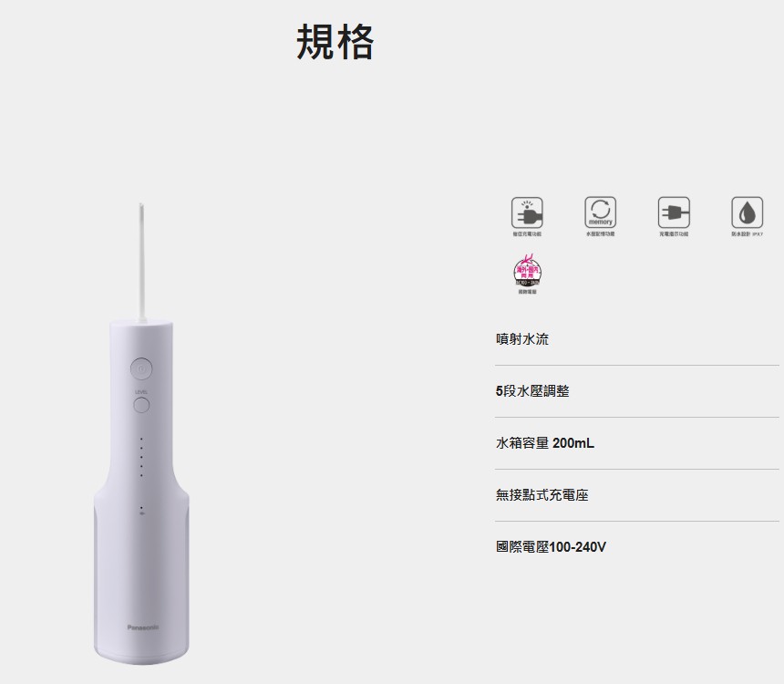The image size is (784, 684).
Task: Click the magnetic charging plug icon with light
Action: (x=527, y=212)
